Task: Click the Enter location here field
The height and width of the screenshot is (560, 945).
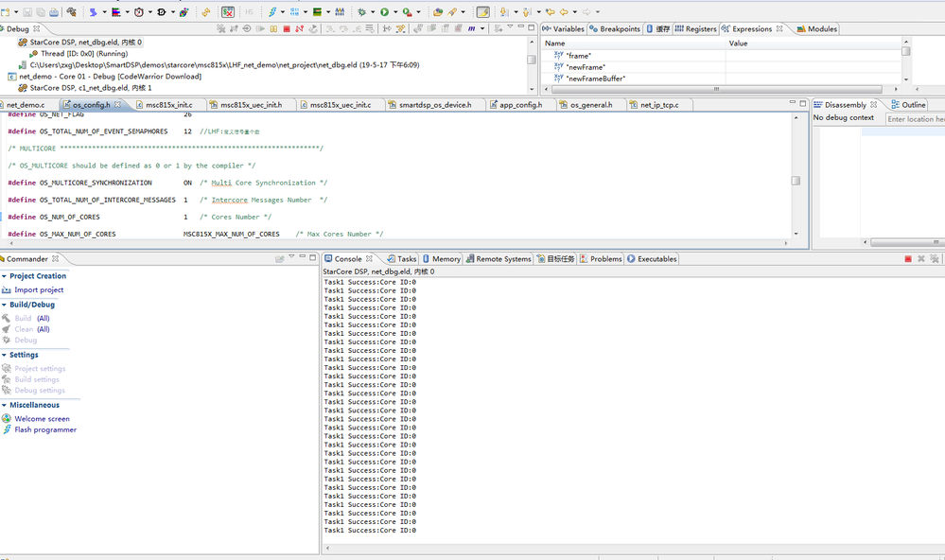Action: 916,119
